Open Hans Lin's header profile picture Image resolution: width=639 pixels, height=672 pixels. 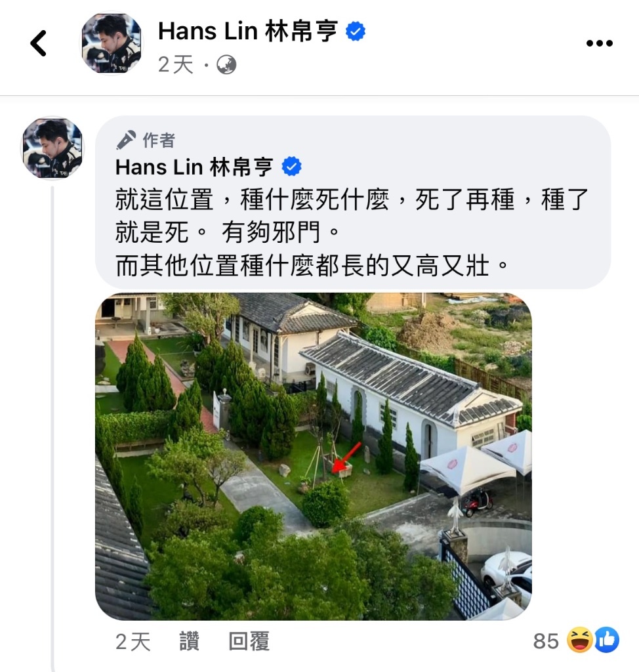pyautogui.click(x=112, y=43)
